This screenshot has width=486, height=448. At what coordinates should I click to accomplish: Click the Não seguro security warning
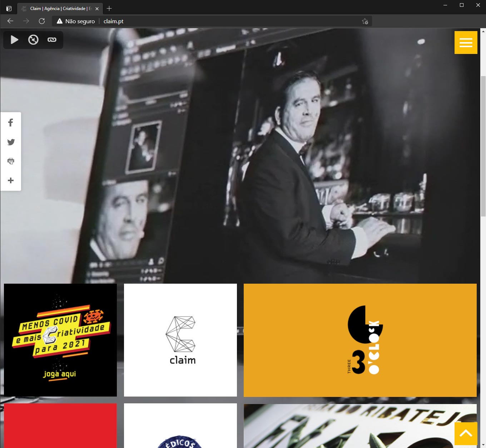coord(76,21)
